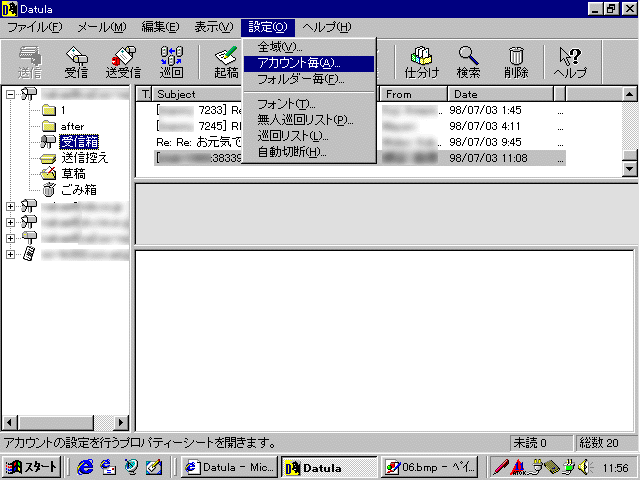Click the folder tree scroll left arrow
Screen dimensions: 640x480
(x=10, y=422)
